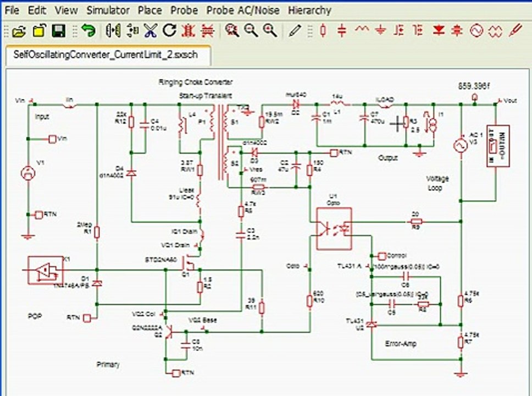Rotate the selected component

pos(169,31)
